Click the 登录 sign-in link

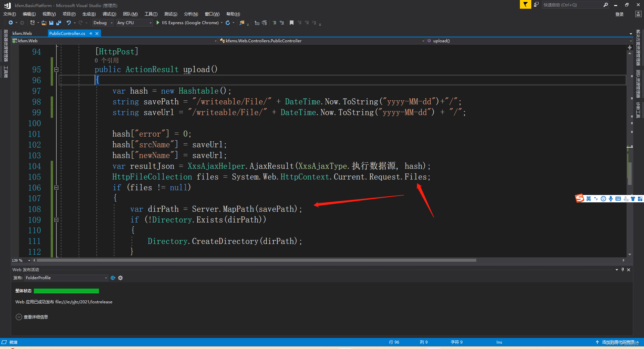click(x=620, y=14)
